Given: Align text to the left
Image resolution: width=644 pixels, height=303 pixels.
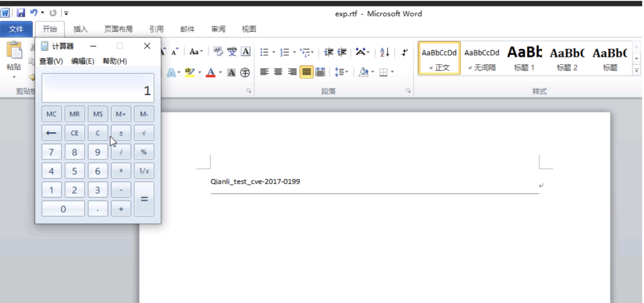Looking at the screenshot, I should 264,72.
